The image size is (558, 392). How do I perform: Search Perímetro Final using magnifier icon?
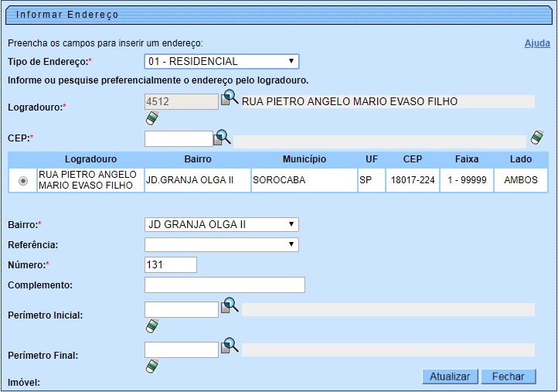(230, 346)
